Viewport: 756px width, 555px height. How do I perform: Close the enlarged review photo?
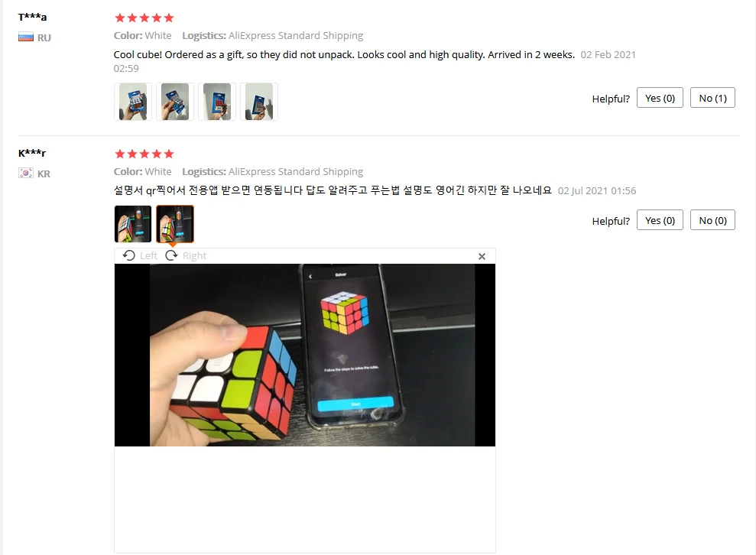click(482, 257)
